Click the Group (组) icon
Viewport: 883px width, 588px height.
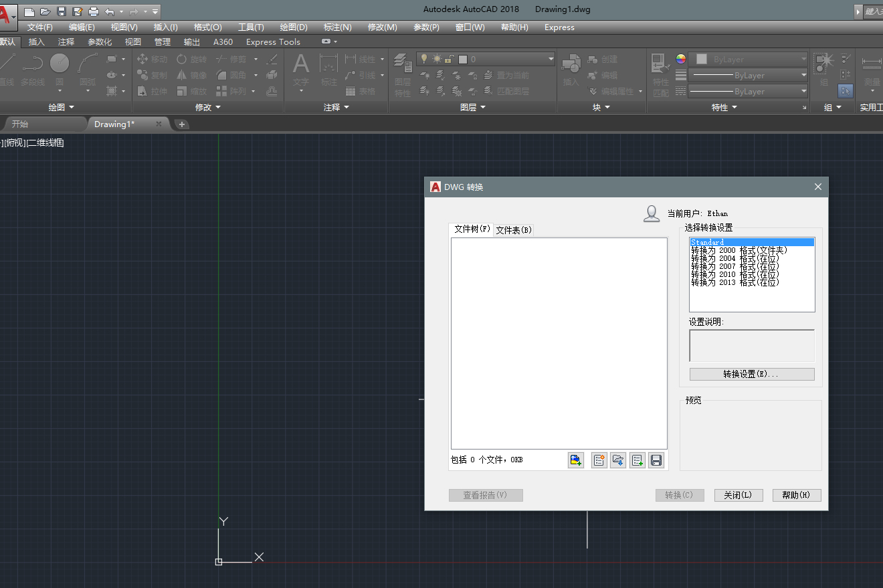point(823,64)
